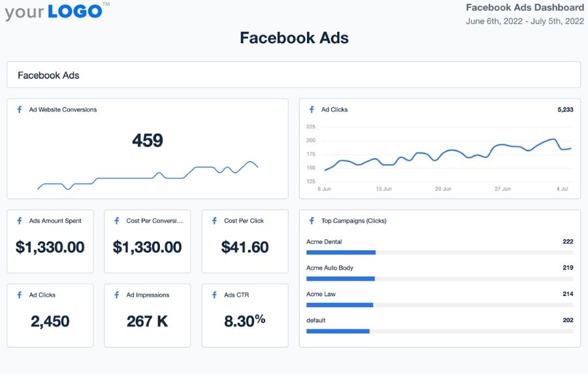Click the 214 clicks count for Acme Law
588x392 pixels.
(568, 294)
